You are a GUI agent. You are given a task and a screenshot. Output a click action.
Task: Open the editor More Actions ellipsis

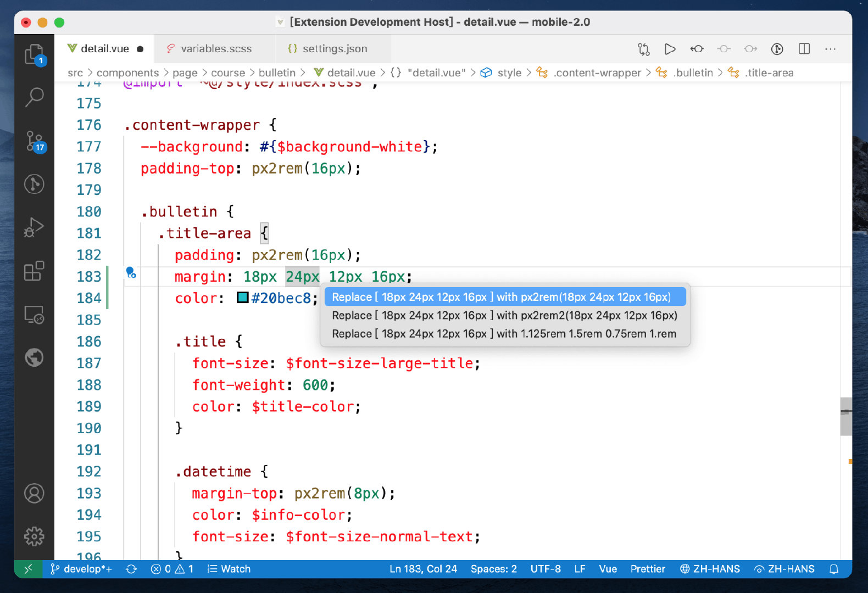(831, 49)
